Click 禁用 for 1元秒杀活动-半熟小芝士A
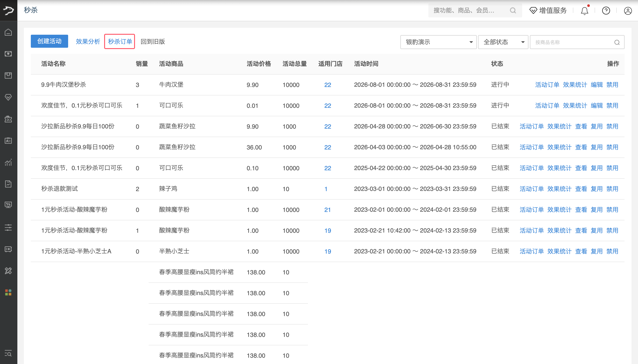 pos(612,251)
